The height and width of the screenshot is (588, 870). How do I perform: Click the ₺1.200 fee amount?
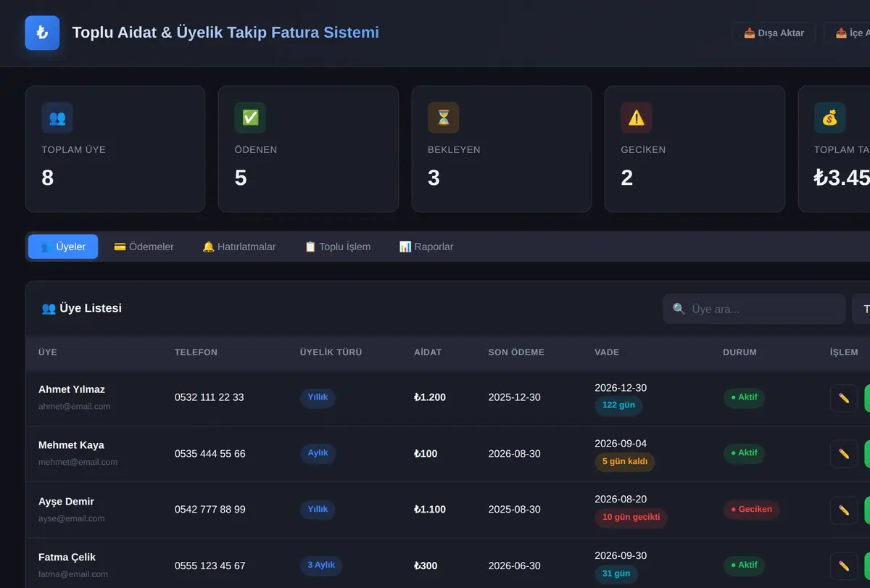click(430, 397)
